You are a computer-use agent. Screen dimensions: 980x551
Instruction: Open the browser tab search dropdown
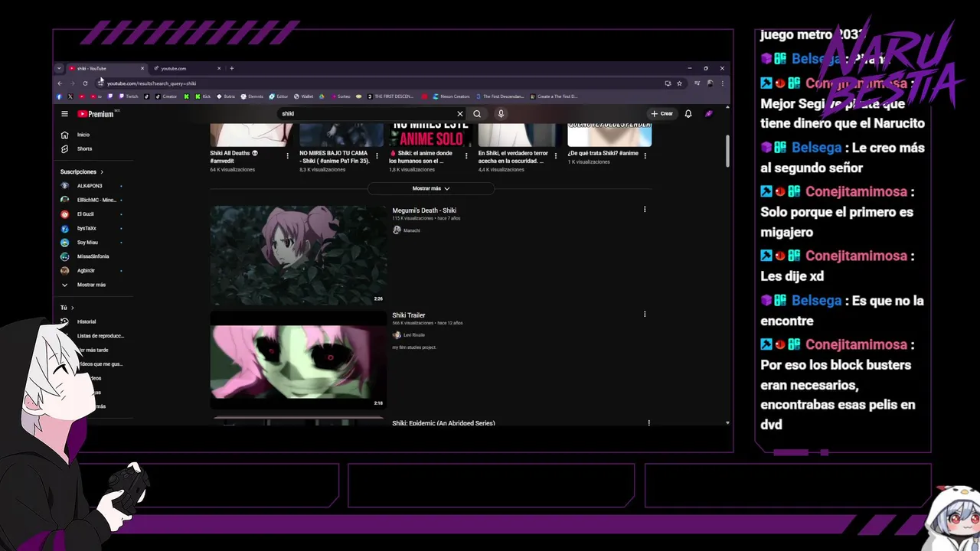(x=59, y=68)
